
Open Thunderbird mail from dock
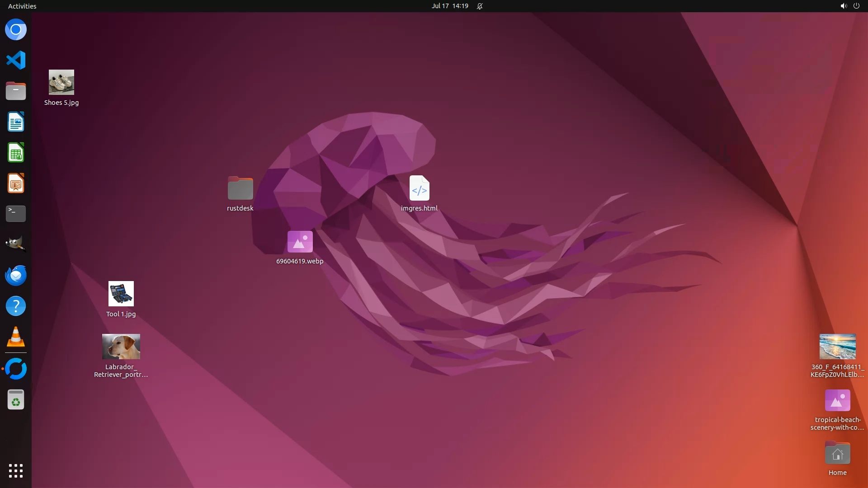(x=16, y=275)
